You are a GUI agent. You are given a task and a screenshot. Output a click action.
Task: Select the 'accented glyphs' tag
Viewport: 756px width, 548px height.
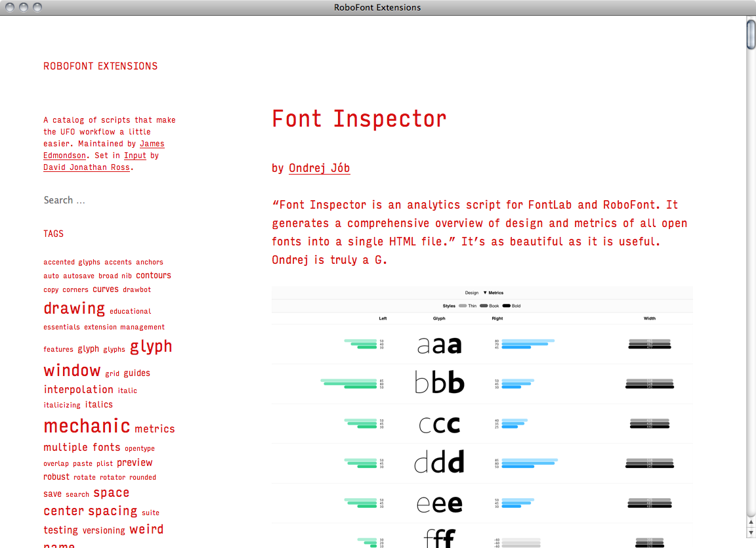point(72,263)
